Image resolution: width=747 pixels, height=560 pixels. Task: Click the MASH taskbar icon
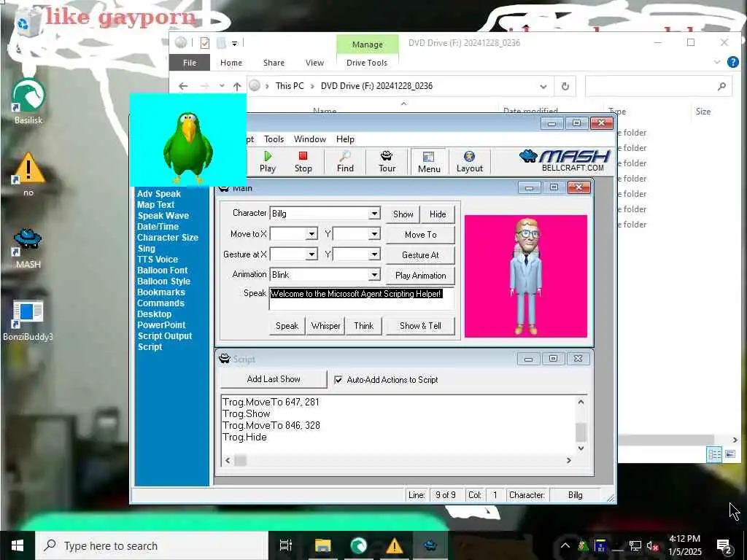[x=430, y=545]
